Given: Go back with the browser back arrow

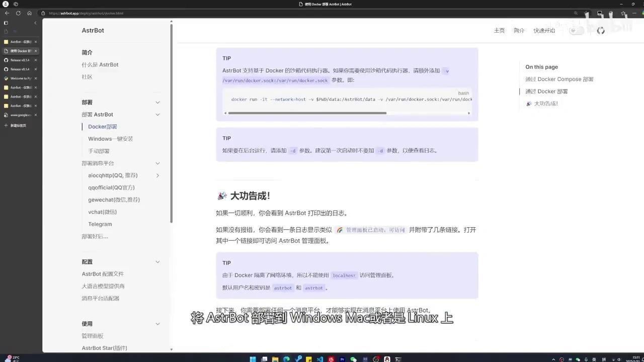Looking at the screenshot, I should point(7,13).
